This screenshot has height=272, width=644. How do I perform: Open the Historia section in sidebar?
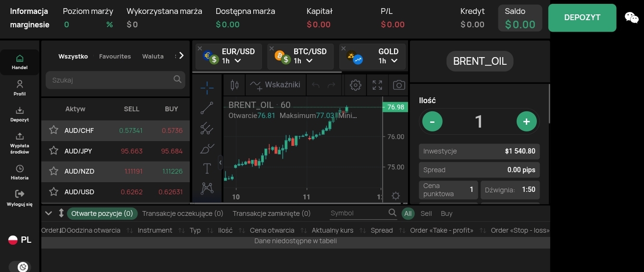point(20,172)
